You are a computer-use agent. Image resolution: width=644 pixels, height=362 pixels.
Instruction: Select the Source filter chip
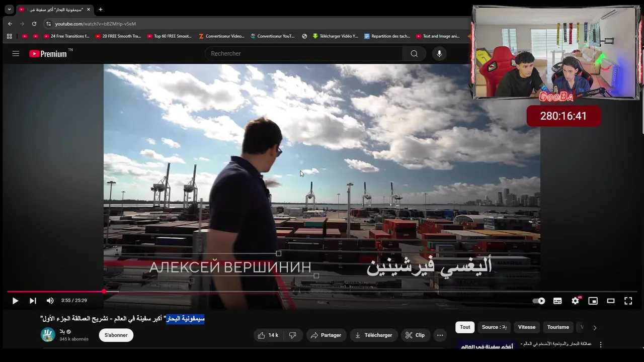(x=494, y=327)
